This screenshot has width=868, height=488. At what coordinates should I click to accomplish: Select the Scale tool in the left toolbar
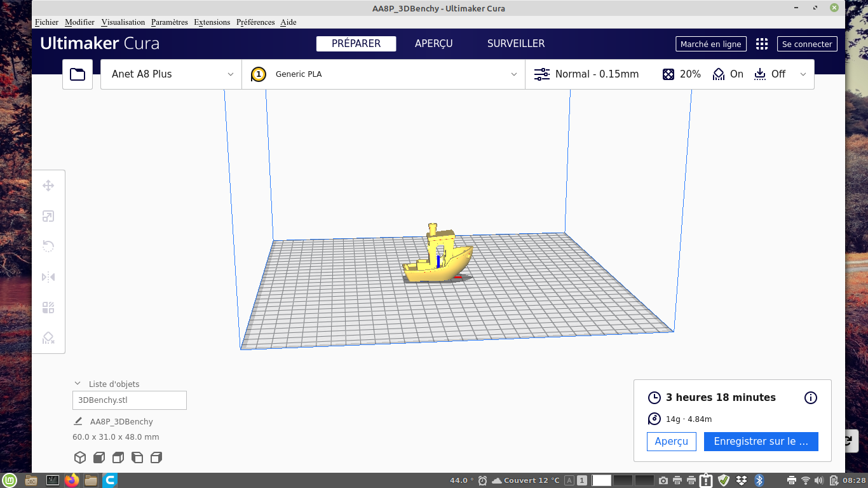point(48,216)
